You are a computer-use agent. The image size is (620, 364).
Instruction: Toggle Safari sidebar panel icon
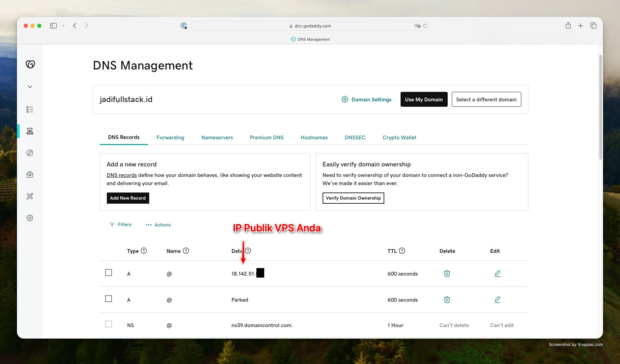(53, 26)
